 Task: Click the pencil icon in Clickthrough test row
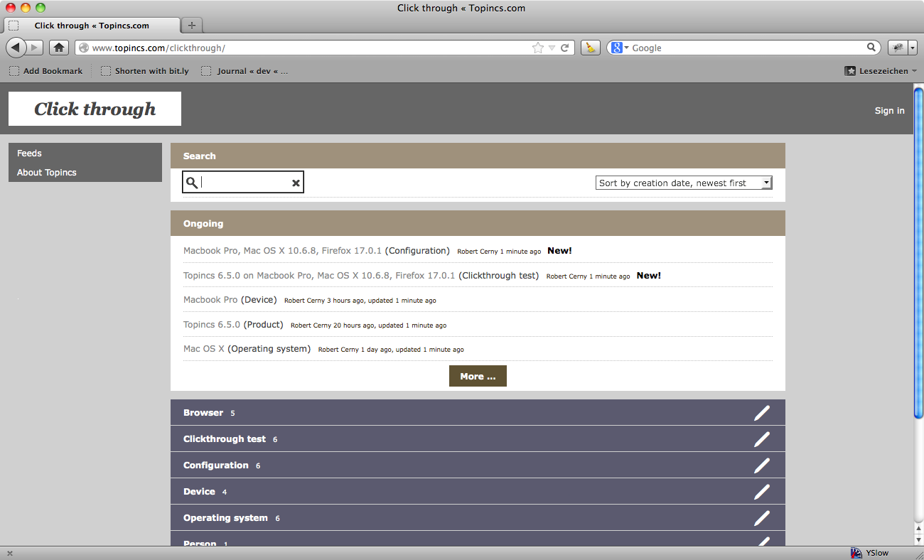tap(761, 439)
